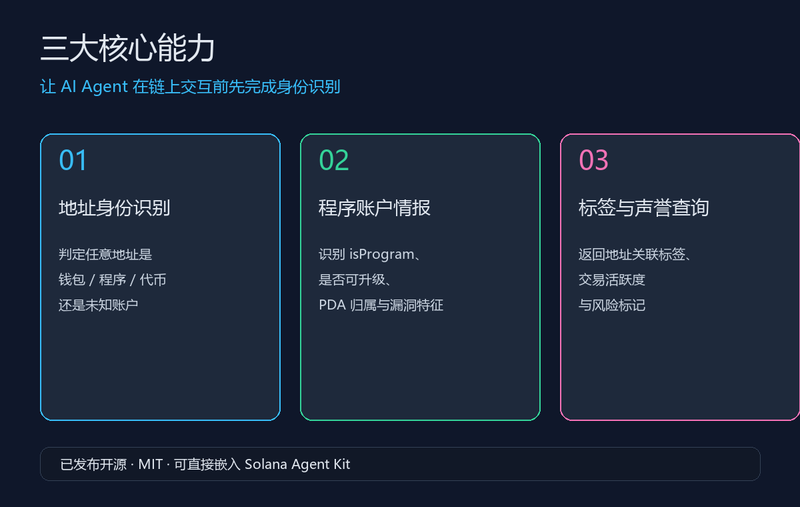Click the green 02 number

(x=334, y=160)
